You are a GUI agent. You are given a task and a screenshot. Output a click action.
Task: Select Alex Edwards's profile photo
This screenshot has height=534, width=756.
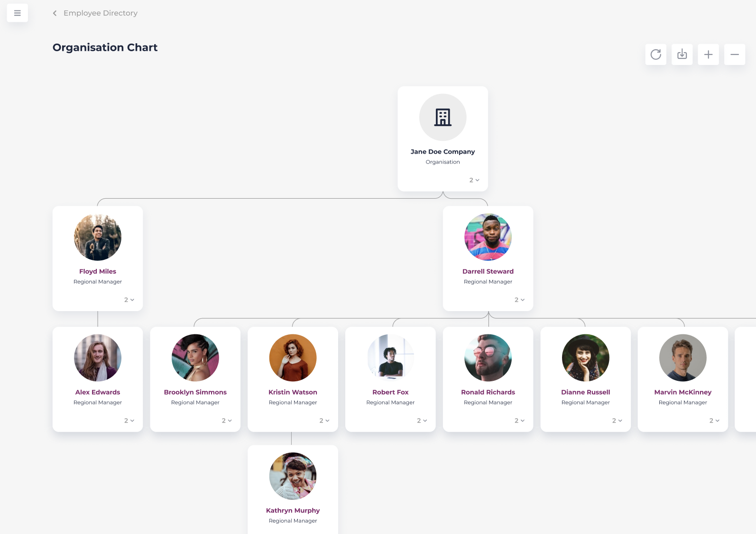(x=98, y=358)
